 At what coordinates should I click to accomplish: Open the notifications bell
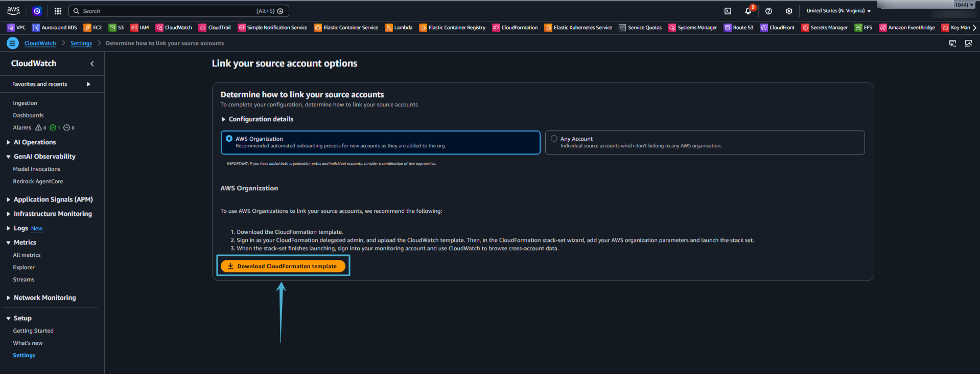(748, 11)
